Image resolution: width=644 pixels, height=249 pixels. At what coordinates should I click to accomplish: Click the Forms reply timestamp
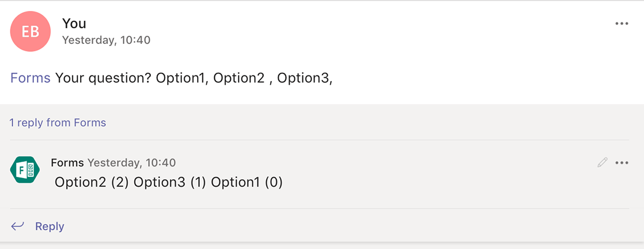click(x=131, y=163)
